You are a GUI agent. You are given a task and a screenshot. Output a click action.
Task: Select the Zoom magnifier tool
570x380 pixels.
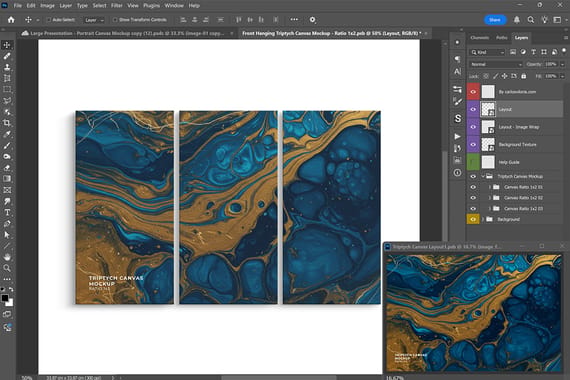coord(7,268)
